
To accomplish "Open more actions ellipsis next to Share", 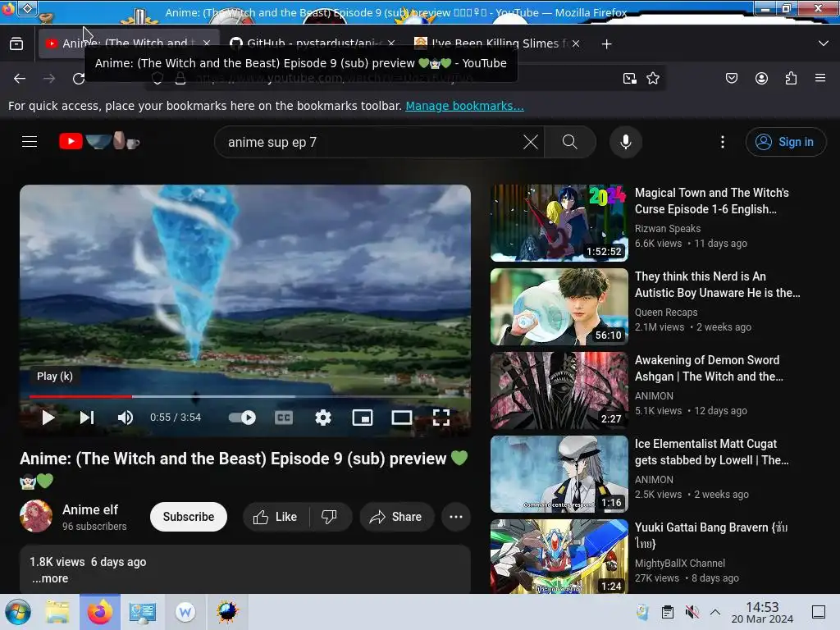I will coord(456,517).
